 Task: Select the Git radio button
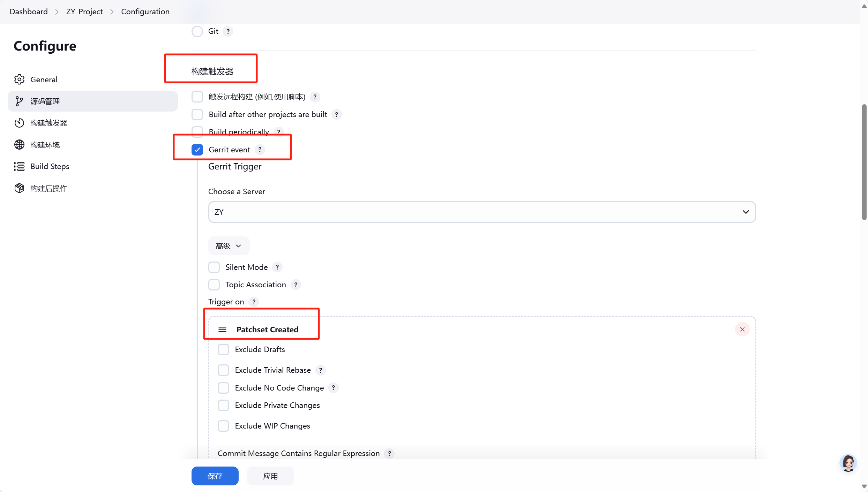197,31
